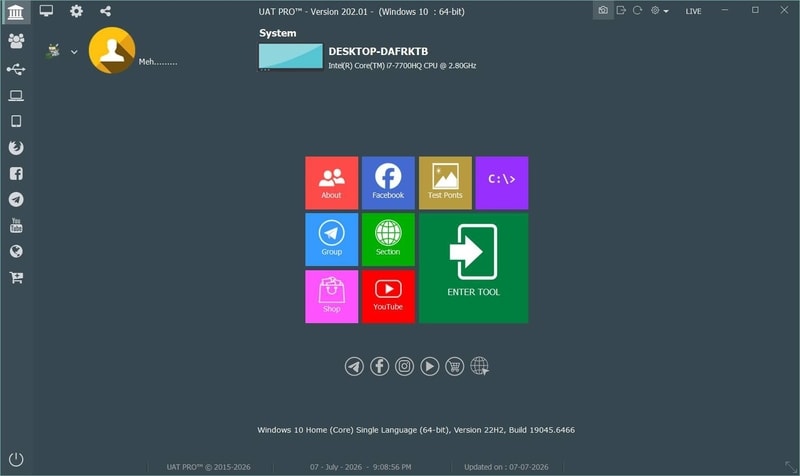Open the tablet device sidebar icon
Image resolution: width=800 pixels, height=476 pixels.
[x=16, y=121]
